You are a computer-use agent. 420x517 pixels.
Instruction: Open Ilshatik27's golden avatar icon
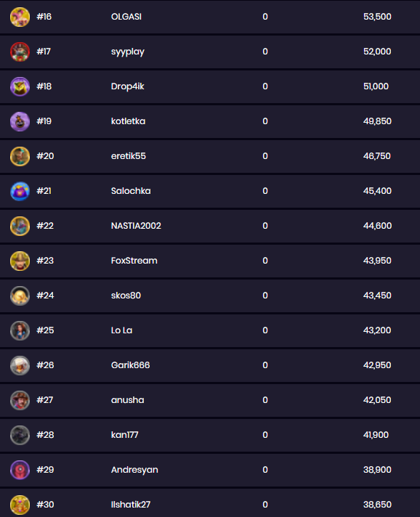tap(20, 505)
